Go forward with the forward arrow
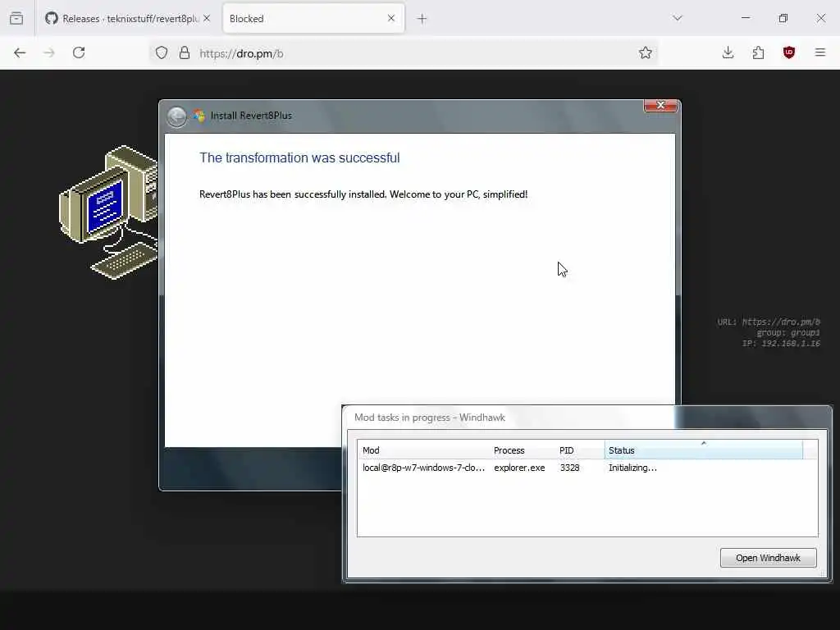Screen dimensions: 840x630 coord(49,52)
